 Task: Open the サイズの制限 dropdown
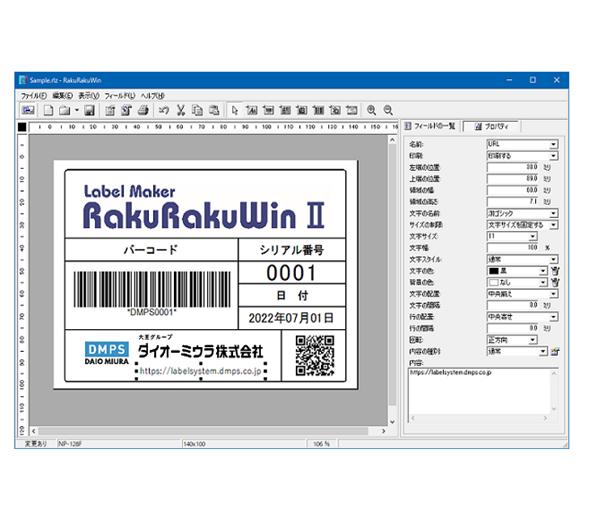tap(553, 225)
